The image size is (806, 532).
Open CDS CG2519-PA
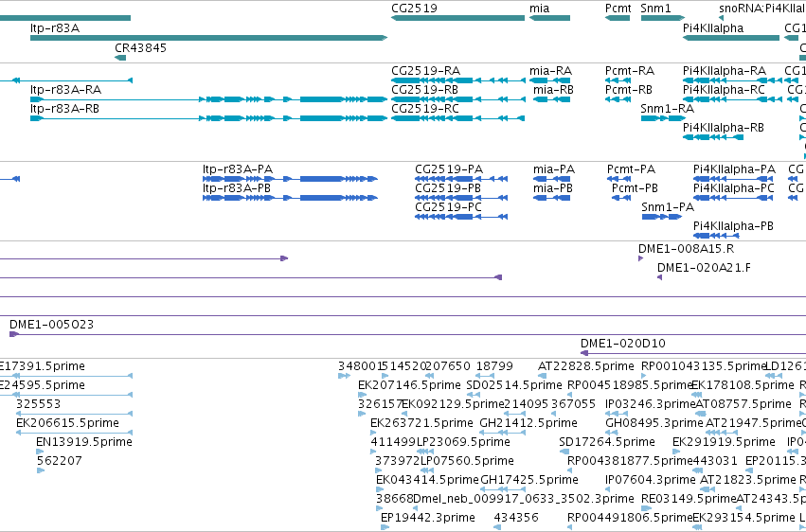point(461,179)
